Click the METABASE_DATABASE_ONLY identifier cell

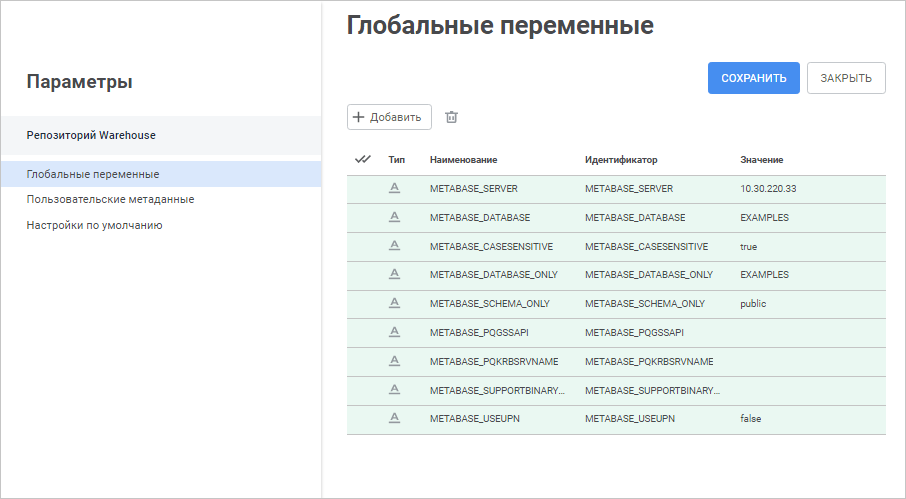(x=649, y=275)
